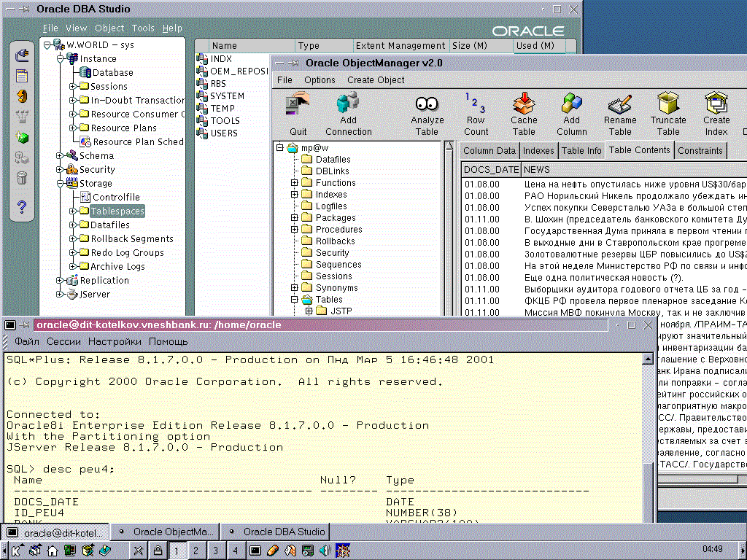Click the DOCS_DATE column header
The image size is (747, 560).
click(491, 169)
